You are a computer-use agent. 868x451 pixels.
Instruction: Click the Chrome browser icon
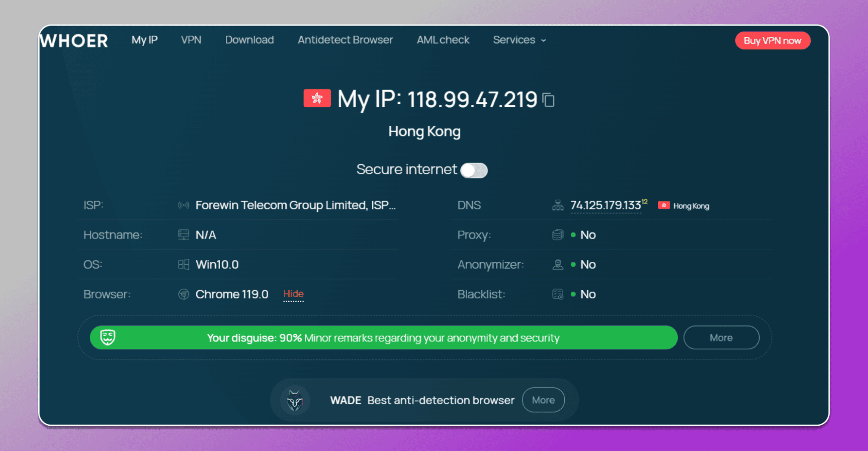184,294
